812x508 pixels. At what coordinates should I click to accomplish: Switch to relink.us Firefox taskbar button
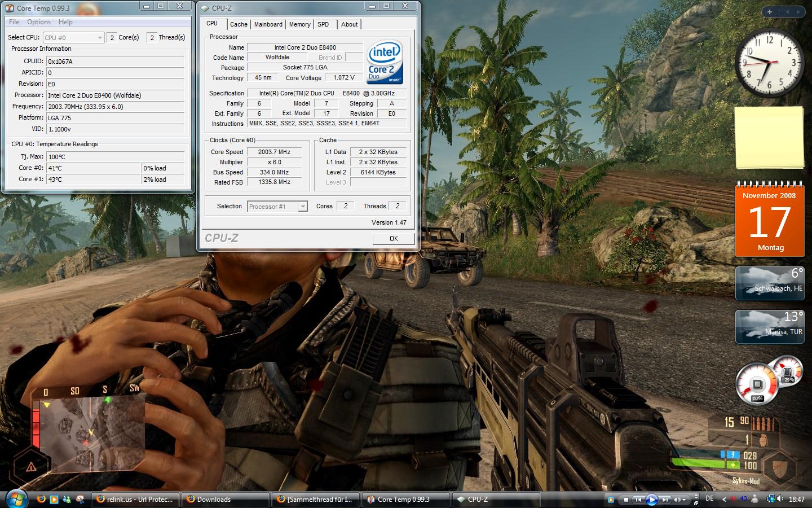point(135,500)
